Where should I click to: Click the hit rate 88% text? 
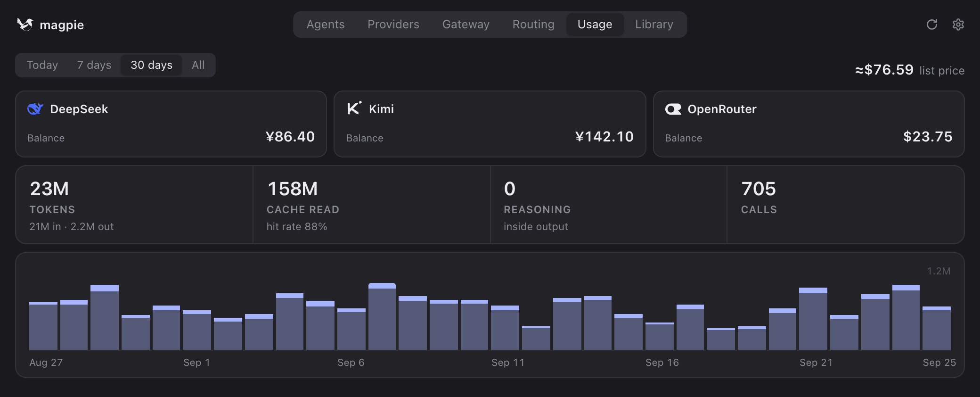297,227
